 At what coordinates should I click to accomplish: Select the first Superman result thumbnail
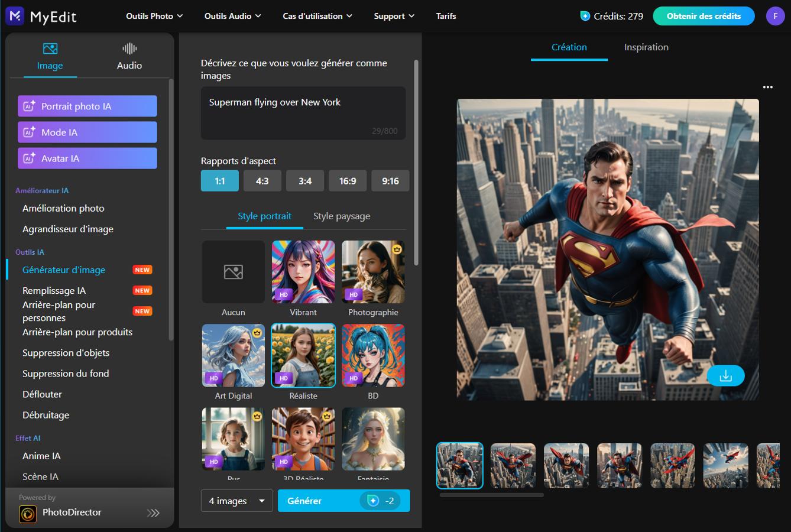459,466
